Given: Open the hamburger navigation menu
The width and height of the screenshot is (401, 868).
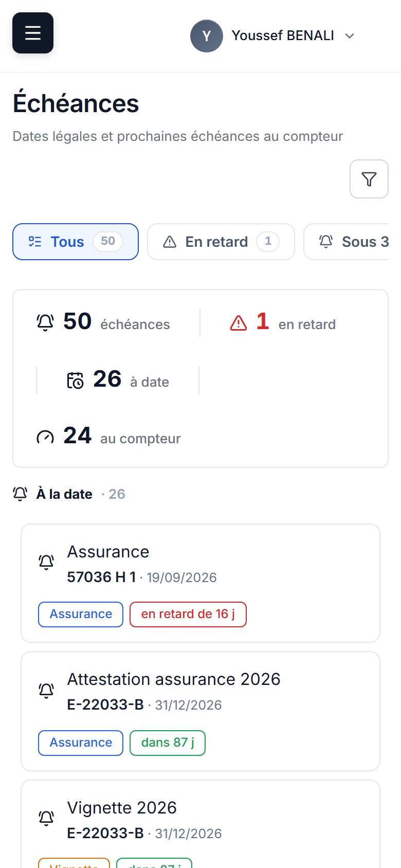Looking at the screenshot, I should [33, 33].
